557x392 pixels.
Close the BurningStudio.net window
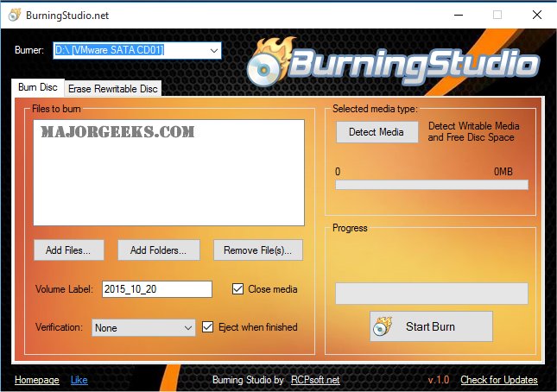click(x=537, y=15)
